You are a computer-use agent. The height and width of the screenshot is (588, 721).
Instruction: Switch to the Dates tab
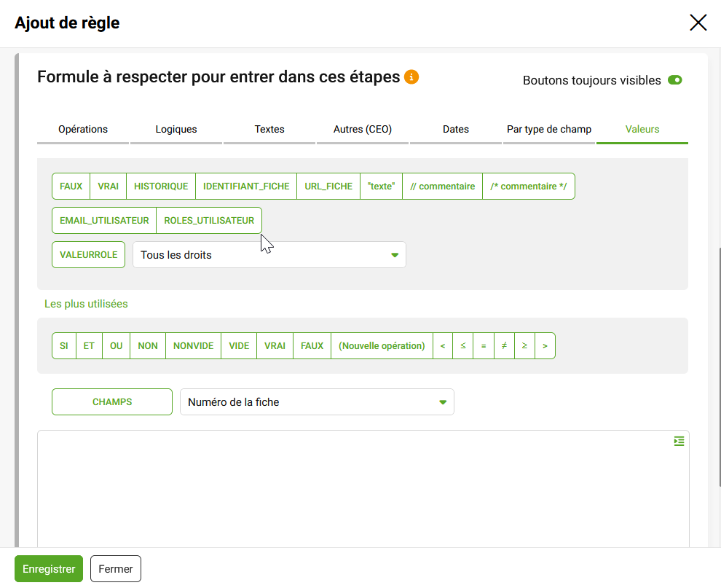456,130
